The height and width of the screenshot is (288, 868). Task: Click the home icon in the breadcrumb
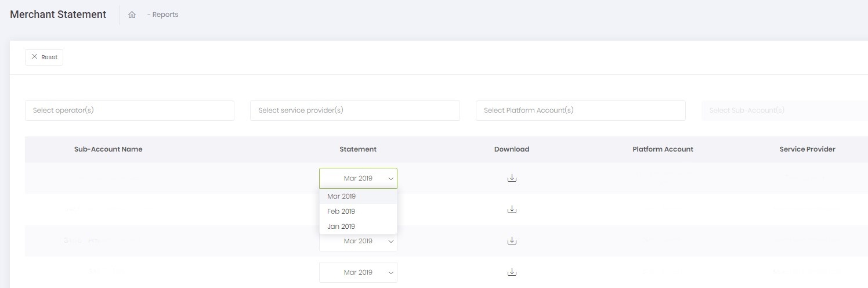132,15
